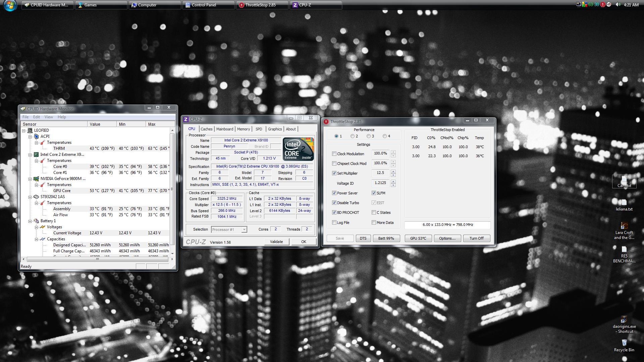Open the daorigins.exe shortcut on the desktop
The width and height of the screenshot is (644, 362).
click(624, 324)
